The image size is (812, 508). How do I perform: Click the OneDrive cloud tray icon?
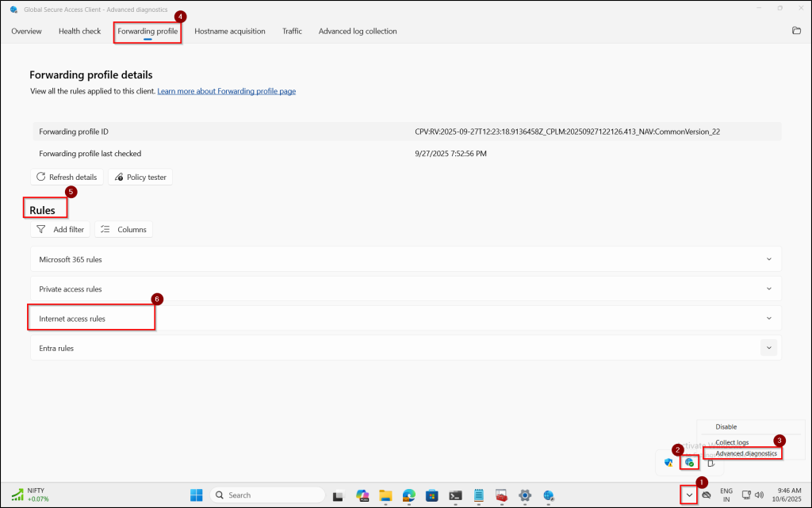coord(706,495)
